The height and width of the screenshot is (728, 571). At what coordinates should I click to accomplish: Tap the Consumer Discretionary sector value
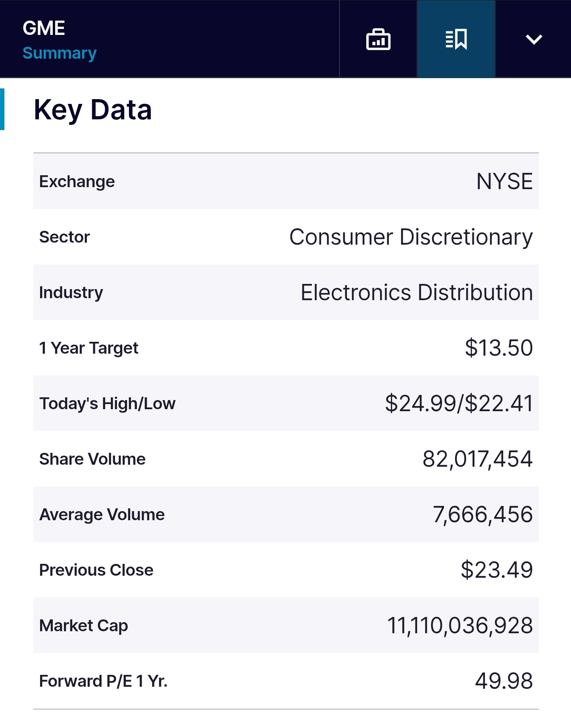point(411,237)
